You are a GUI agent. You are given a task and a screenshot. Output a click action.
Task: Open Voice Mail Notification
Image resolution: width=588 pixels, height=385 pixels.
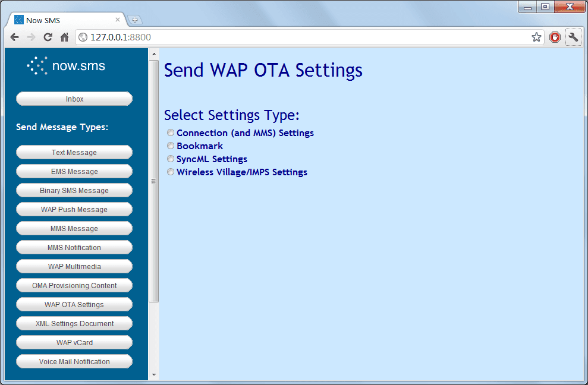click(x=74, y=362)
